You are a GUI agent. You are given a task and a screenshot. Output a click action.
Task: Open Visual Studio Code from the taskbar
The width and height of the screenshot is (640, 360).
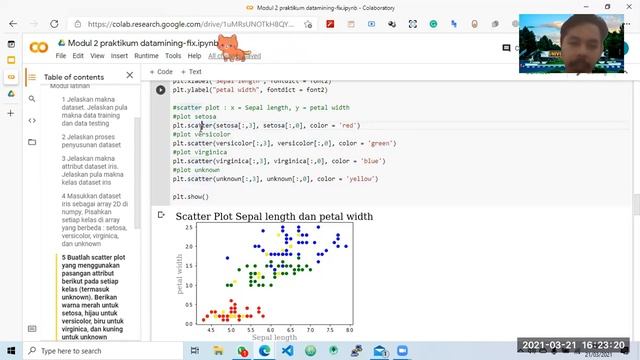287,351
